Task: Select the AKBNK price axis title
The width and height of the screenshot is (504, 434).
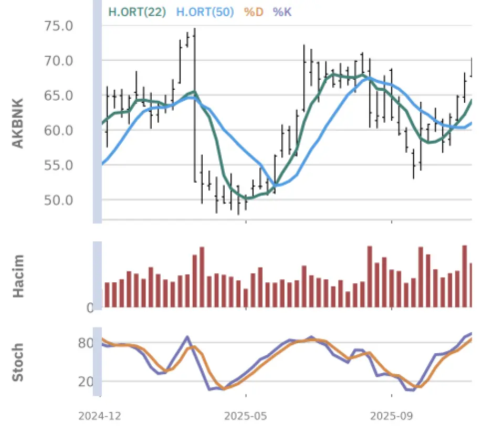Action: click(x=18, y=123)
